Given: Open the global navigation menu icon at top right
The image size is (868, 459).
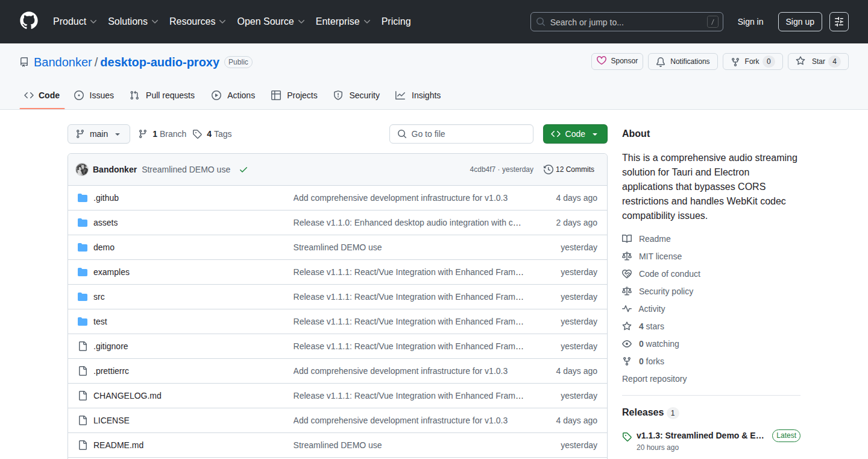Looking at the screenshot, I should pos(839,22).
